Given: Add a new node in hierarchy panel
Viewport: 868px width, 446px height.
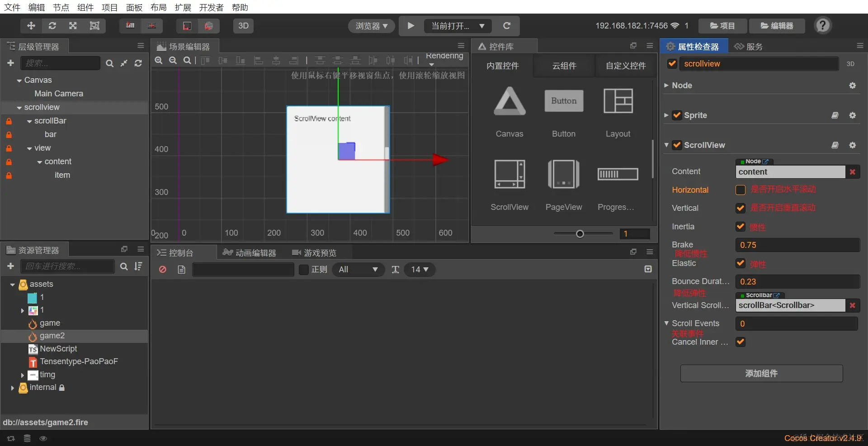Looking at the screenshot, I should (11, 63).
